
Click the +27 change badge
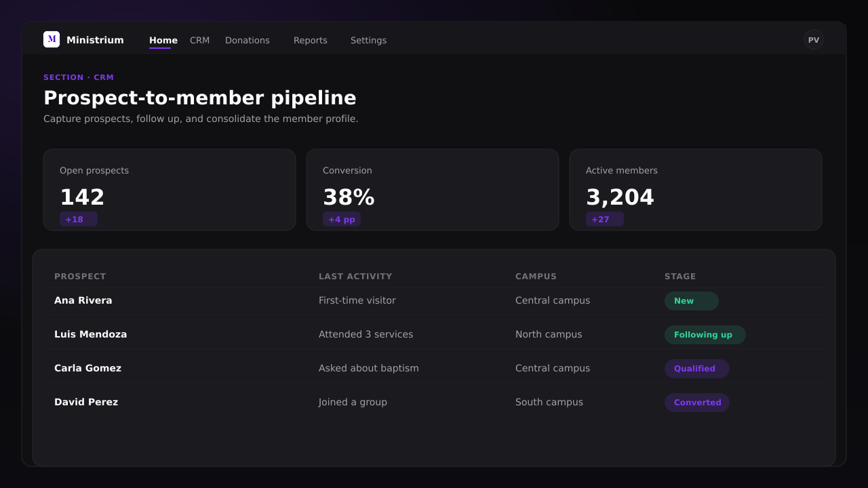coord(605,219)
